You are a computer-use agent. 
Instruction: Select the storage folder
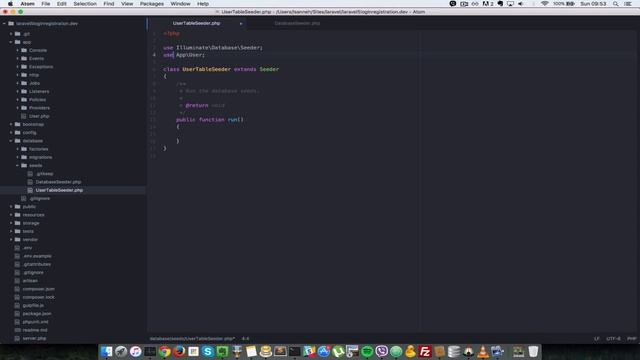point(31,223)
